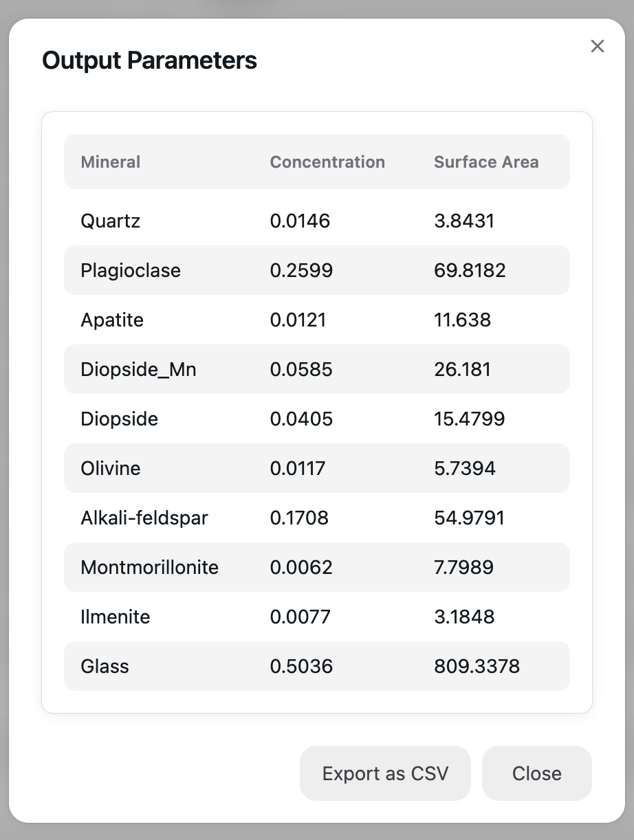Click the Output Parameters dialog title
This screenshot has height=840, width=634.
pyautogui.click(x=149, y=60)
